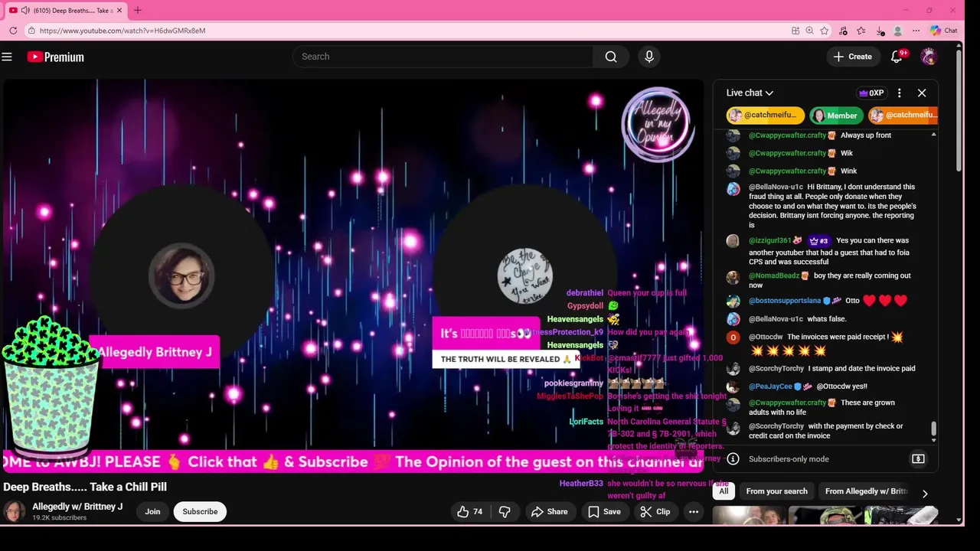
Task: Open live chat more options menu
Action: click(900, 93)
